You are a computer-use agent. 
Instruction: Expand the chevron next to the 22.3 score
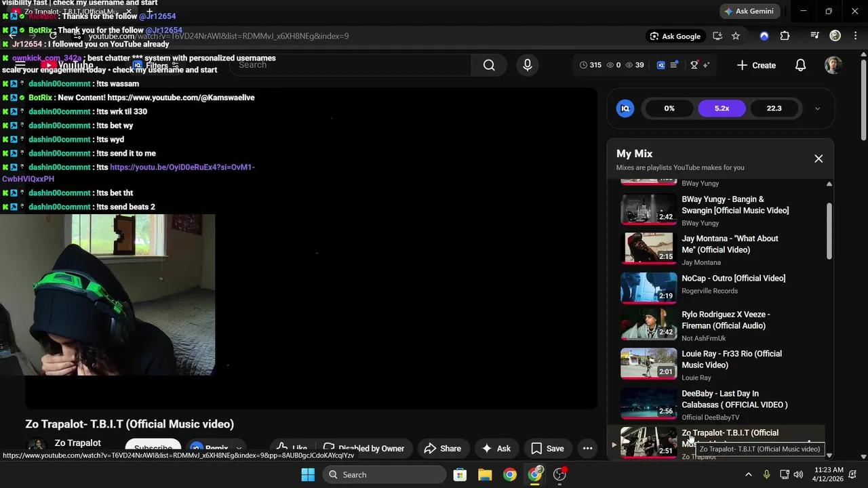pos(817,108)
